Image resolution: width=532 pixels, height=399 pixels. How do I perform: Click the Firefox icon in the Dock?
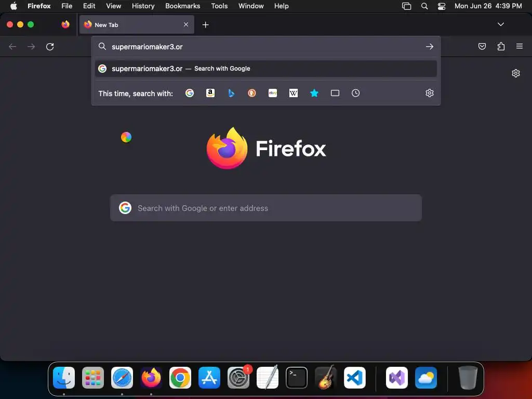pyautogui.click(x=151, y=377)
